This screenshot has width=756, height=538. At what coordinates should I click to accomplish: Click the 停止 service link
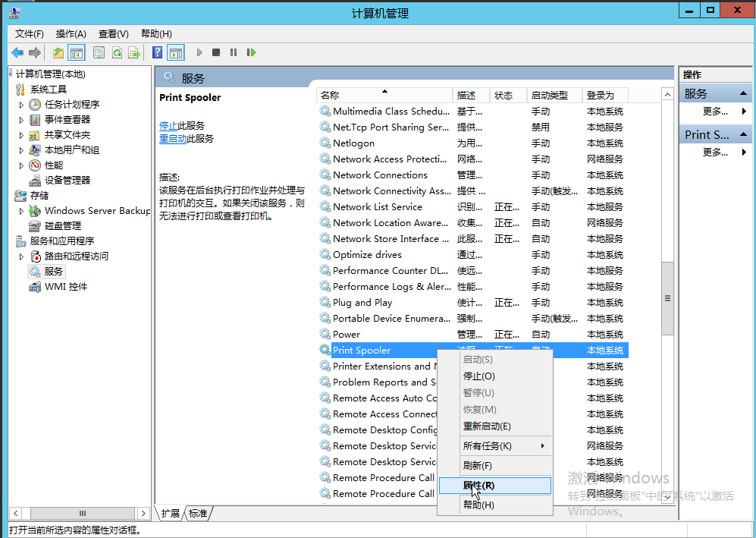168,126
